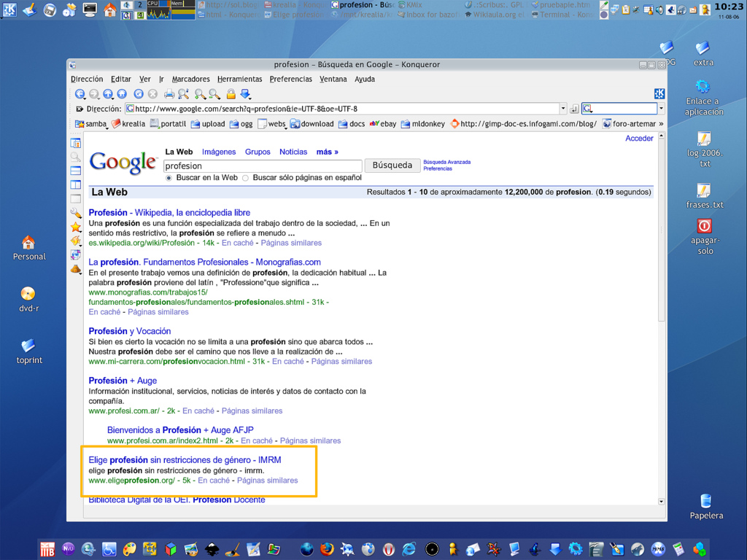Screen dimensions: 747x560
Task: Go up one level with the up arrow
Action: tap(108, 94)
